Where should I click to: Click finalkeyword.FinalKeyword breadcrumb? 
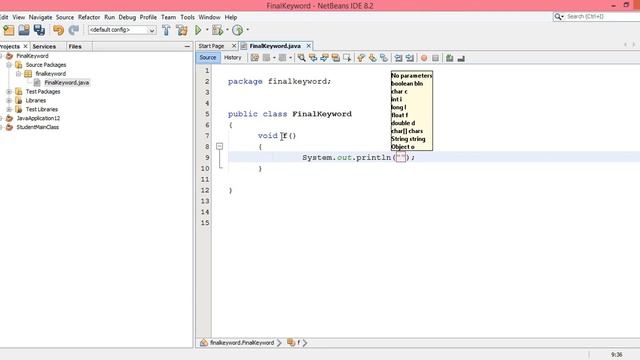click(242, 343)
